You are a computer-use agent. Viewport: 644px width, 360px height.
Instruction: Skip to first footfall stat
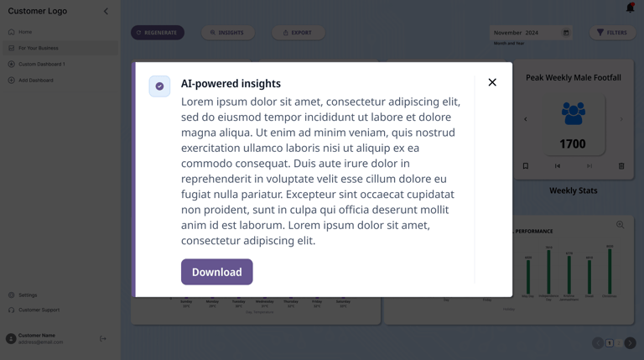pos(558,166)
